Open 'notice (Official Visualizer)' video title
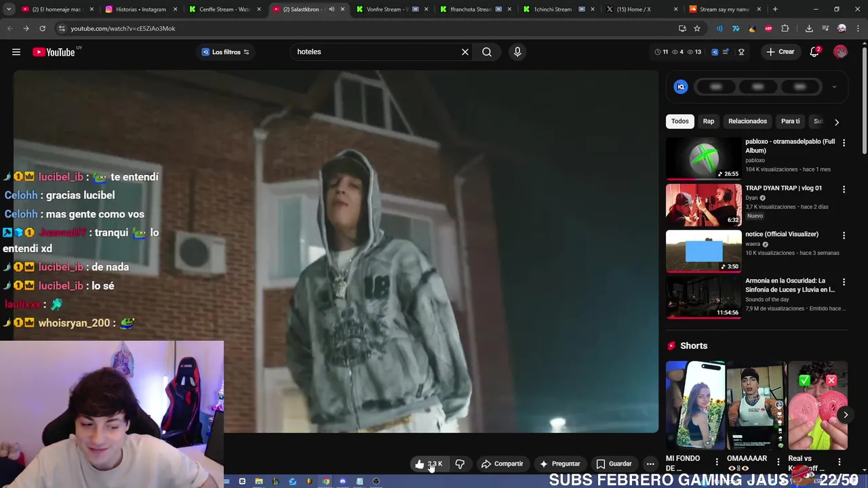868x488 pixels. click(782, 235)
